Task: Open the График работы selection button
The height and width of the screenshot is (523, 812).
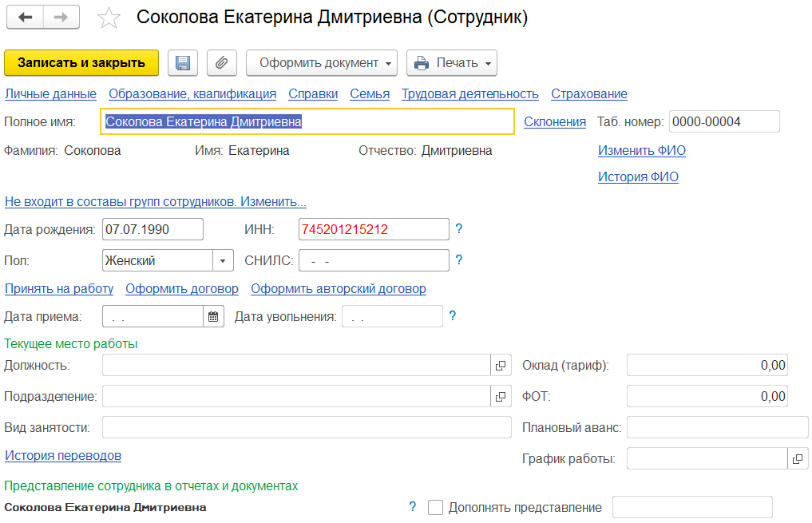Action: (798, 459)
